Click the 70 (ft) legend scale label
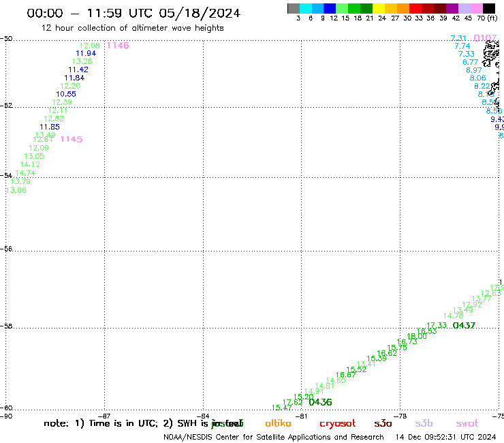Image resolution: width=504 pixels, height=443 pixels. click(x=487, y=18)
